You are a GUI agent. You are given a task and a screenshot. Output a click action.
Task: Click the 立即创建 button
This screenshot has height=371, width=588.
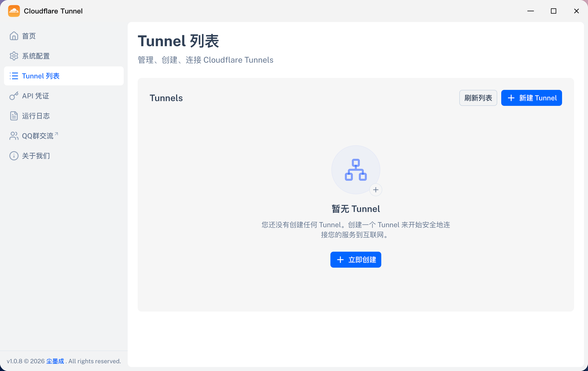click(356, 260)
